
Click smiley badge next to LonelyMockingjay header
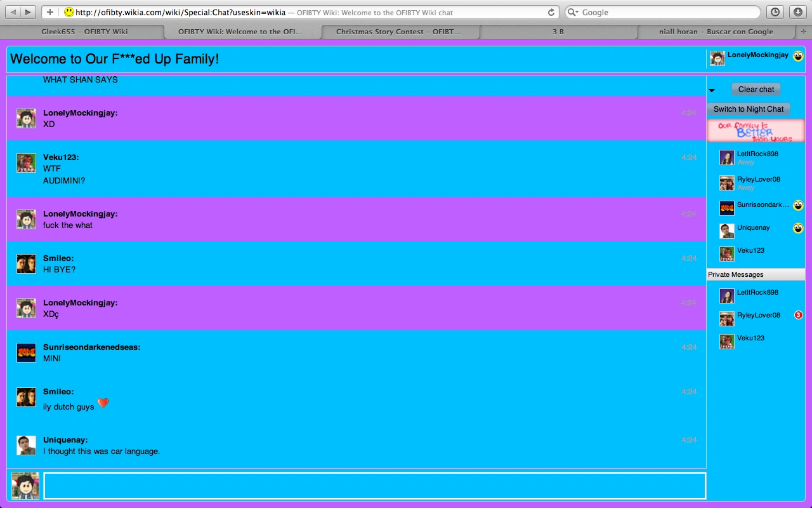point(798,56)
